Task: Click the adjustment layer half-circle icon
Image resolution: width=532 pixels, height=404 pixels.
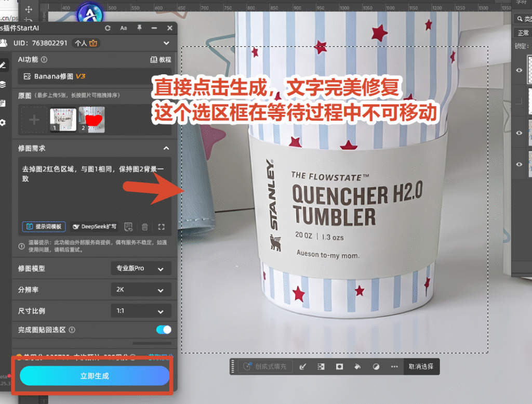Action: pyautogui.click(x=376, y=367)
